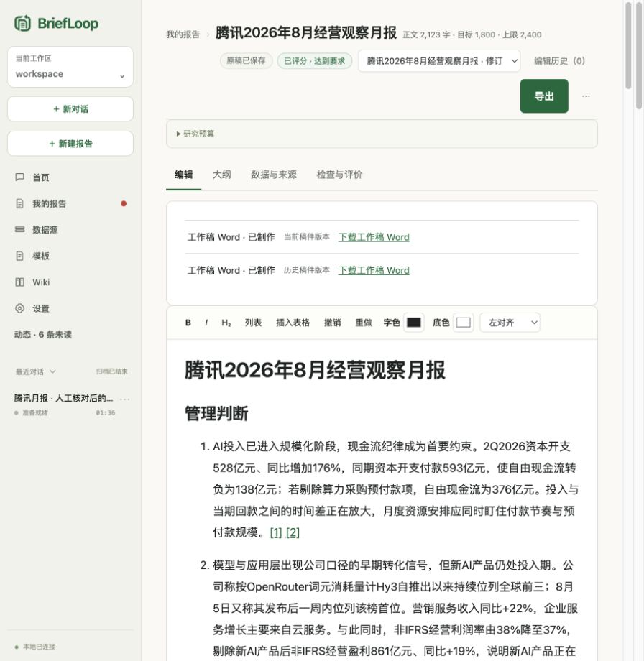Viewport: 644px width, 661px height.
Task: Download the 当前稿件版本 工作稿 Word
Action: tap(374, 237)
